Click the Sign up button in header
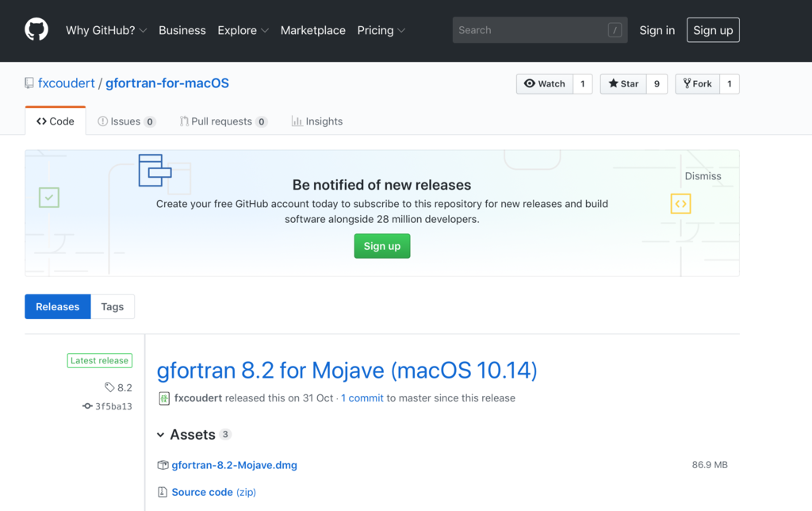This screenshot has height=511, width=812. pos(713,30)
